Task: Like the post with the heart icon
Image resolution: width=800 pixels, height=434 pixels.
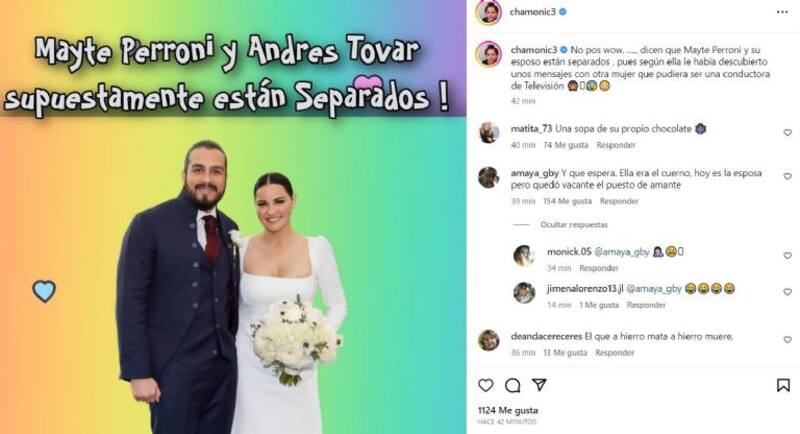Action: [x=486, y=386]
